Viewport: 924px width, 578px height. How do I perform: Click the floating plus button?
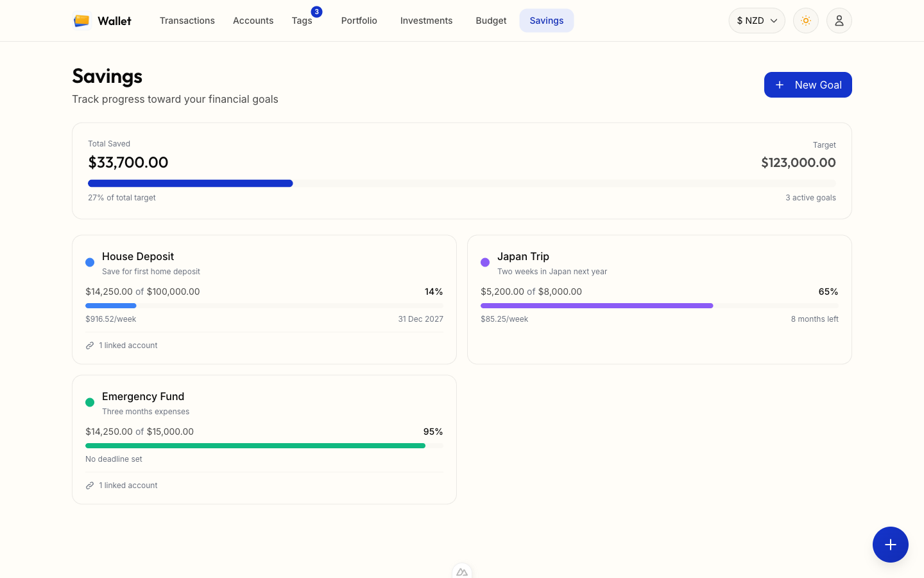tap(891, 545)
